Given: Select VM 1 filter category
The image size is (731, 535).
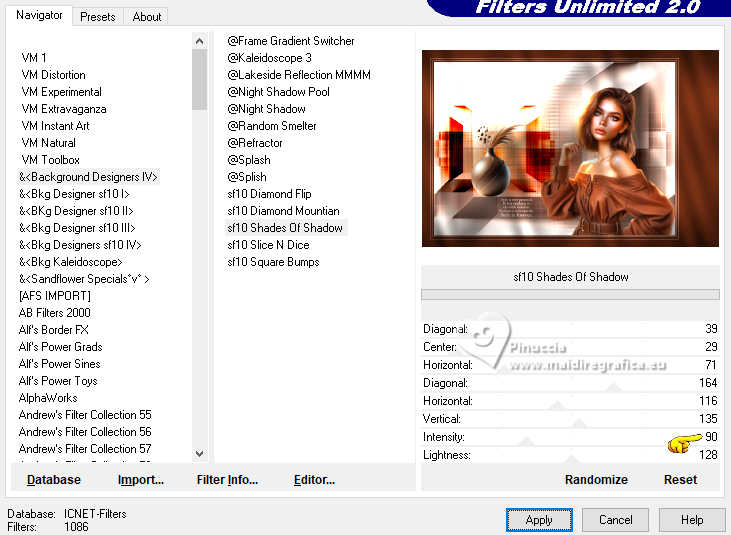Looking at the screenshot, I should click(34, 58).
